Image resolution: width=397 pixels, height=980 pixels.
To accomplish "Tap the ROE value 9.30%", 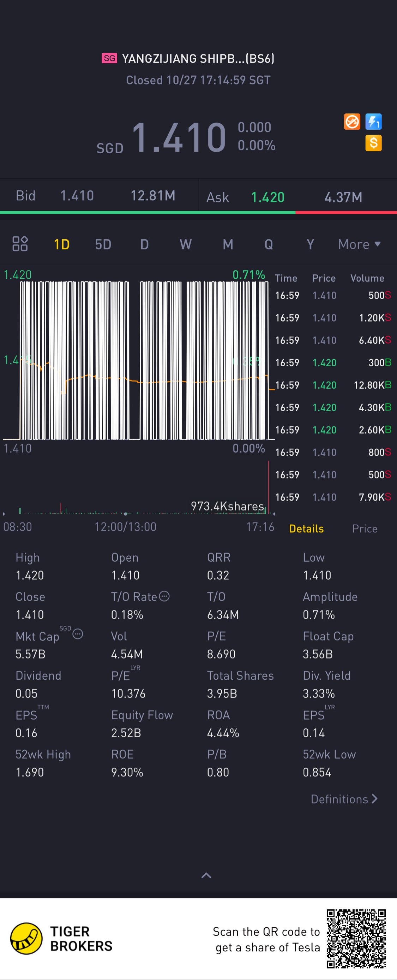I will click(x=127, y=772).
